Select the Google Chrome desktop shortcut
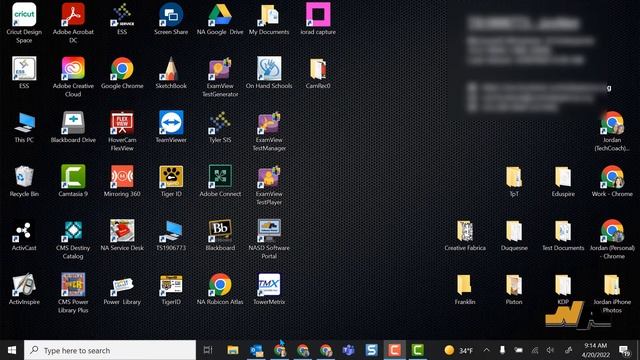This screenshot has width=640, height=360. pyautogui.click(x=122, y=73)
